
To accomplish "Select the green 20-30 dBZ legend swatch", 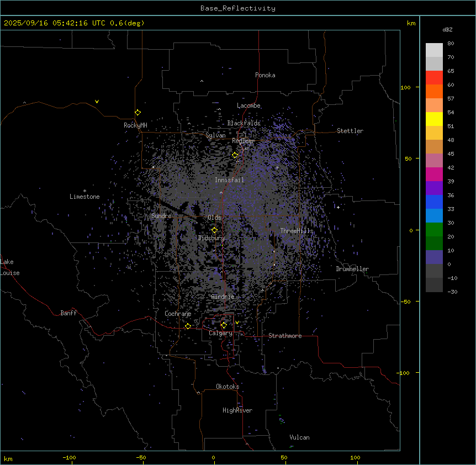I will click(x=434, y=230).
